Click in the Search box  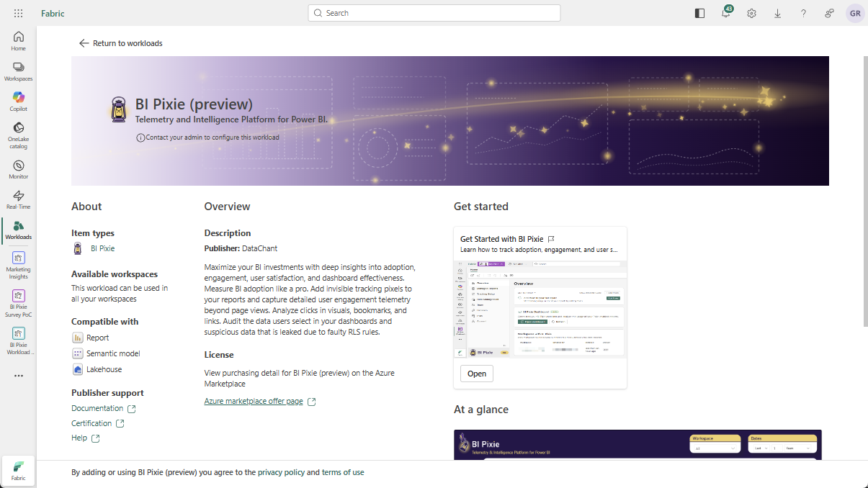(x=434, y=13)
